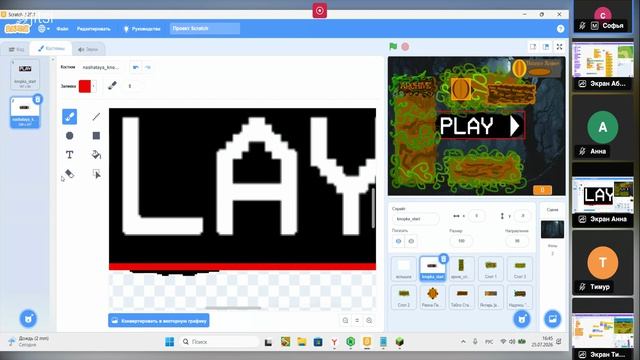
Task: Edit the brush size value field
Action: 134,86
